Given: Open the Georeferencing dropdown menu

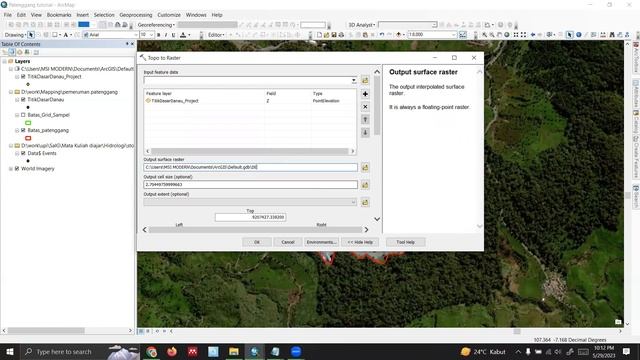Looking at the screenshot, I should 156,25.
